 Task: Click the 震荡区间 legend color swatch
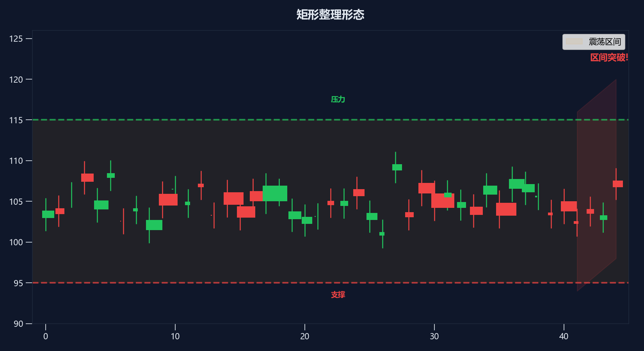pos(574,42)
